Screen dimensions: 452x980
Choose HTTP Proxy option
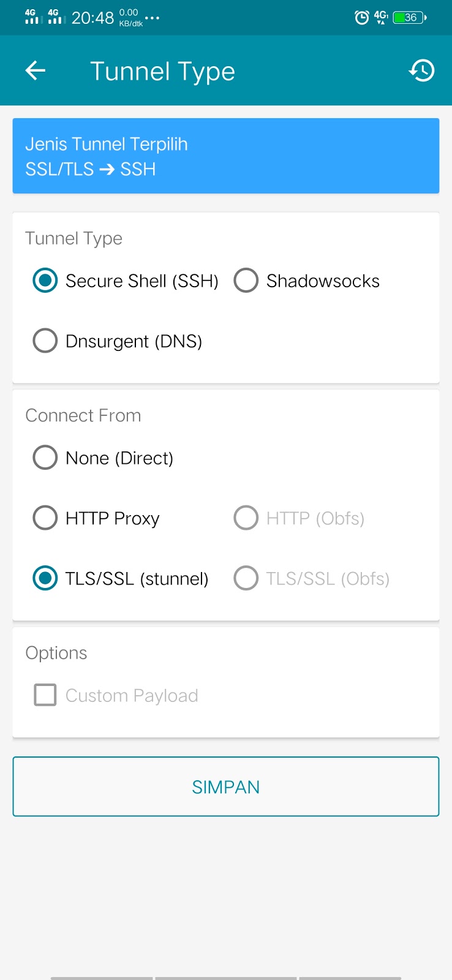45,518
